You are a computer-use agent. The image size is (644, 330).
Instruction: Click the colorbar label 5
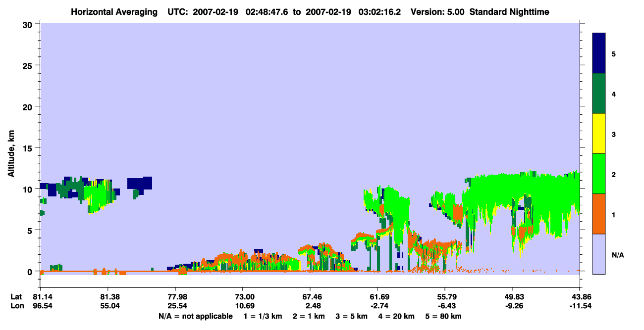coord(614,53)
